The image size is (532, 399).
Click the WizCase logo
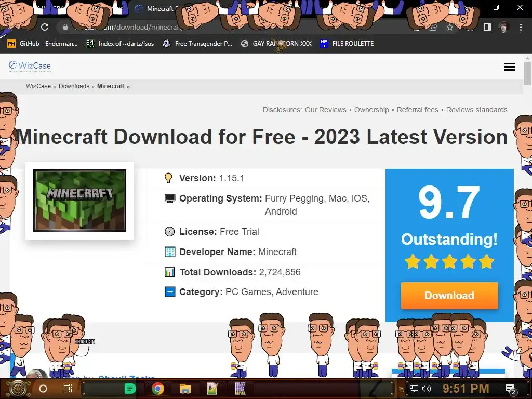30,66
